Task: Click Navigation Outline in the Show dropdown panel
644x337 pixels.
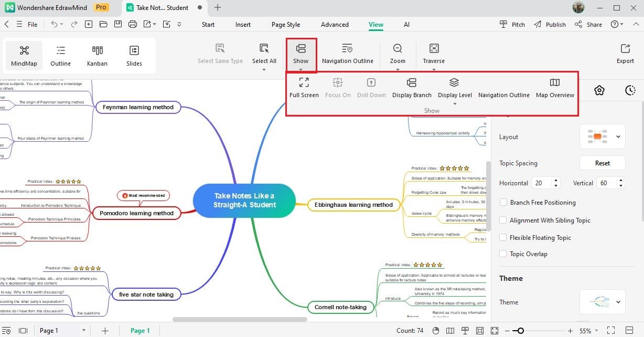Action: [x=503, y=95]
